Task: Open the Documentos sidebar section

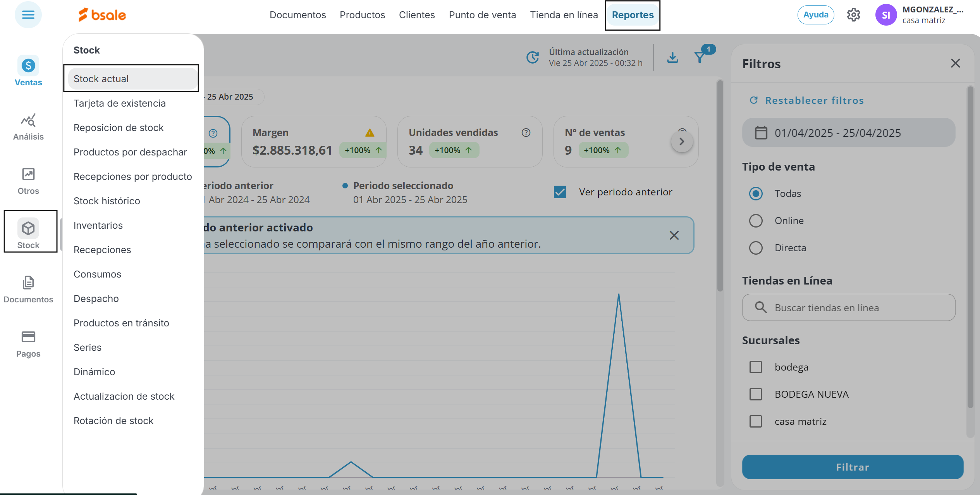Action: tap(28, 290)
